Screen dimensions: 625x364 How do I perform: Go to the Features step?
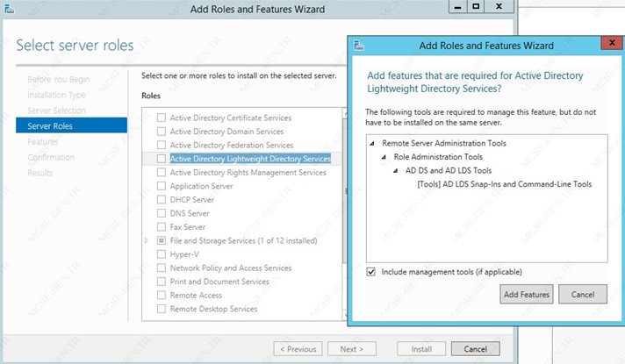43,141
